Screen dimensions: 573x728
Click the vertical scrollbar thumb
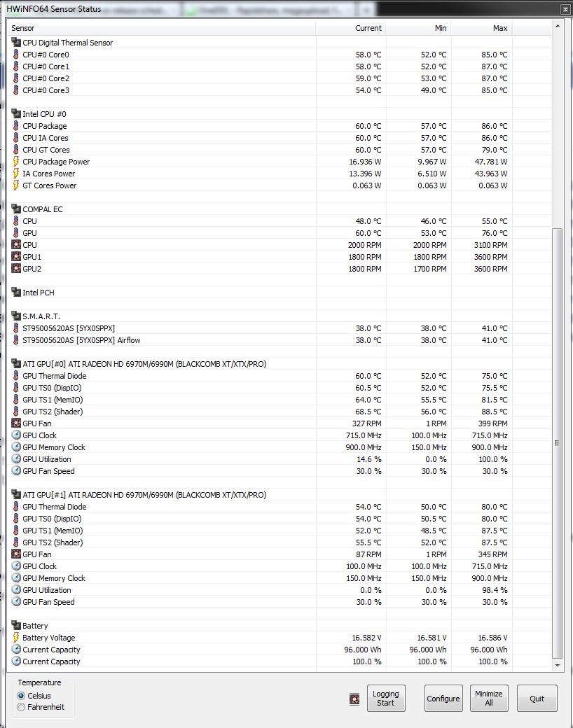pos(557,443)
